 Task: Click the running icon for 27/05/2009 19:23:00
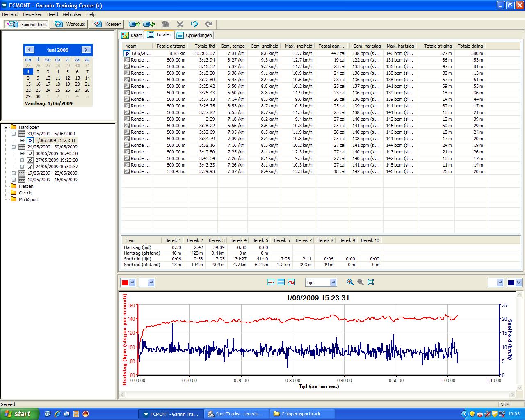click(x=30, y=160)
